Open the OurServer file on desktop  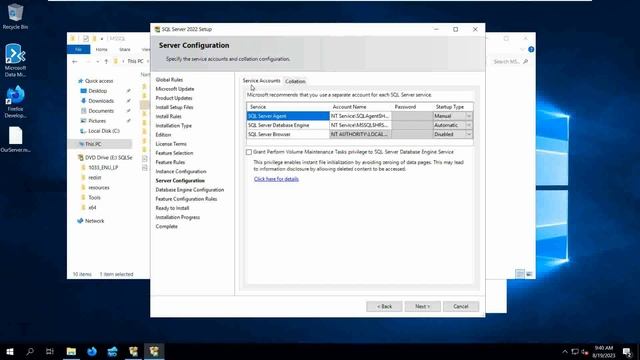tap(15, 140)
